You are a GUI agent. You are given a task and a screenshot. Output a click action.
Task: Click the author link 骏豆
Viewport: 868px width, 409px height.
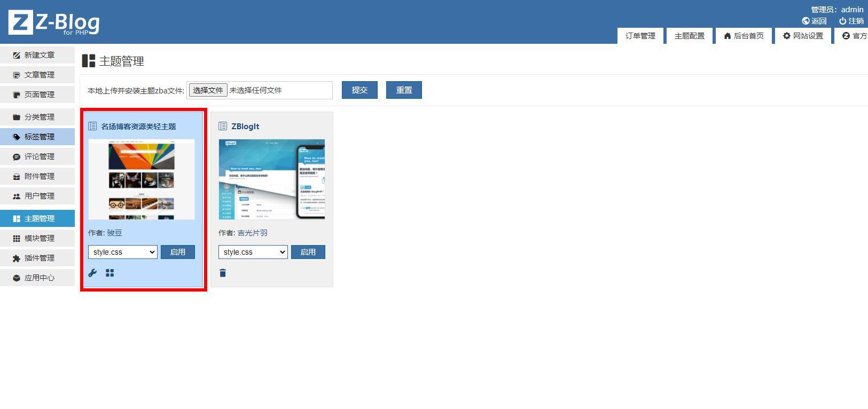point(114,233)
